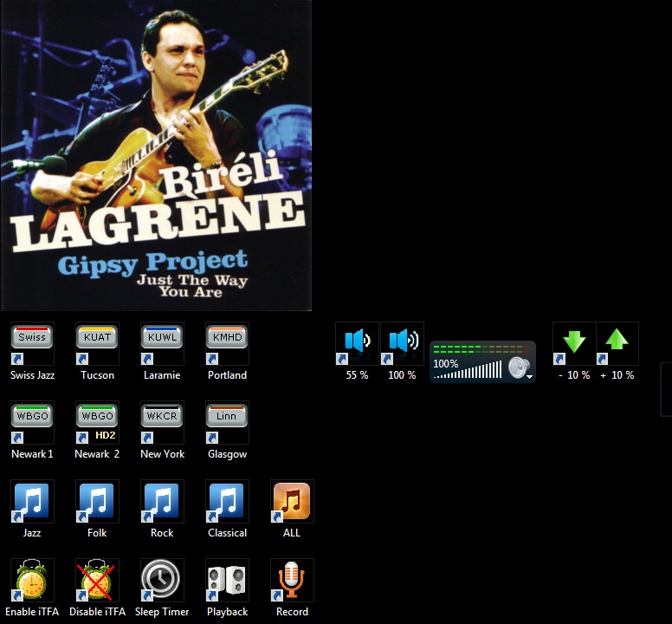This screenshot has height=624, width=672.
Task: Open the Jazz music playlist shortcut
Action: pos(32,501)
